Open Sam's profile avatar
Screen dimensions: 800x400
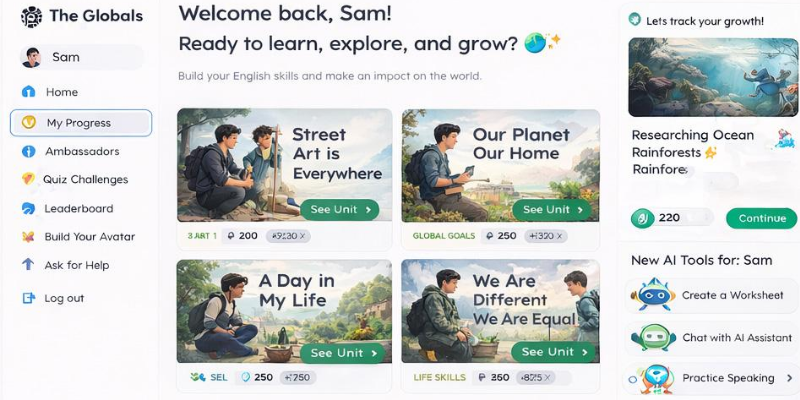(x=31, y=57)
